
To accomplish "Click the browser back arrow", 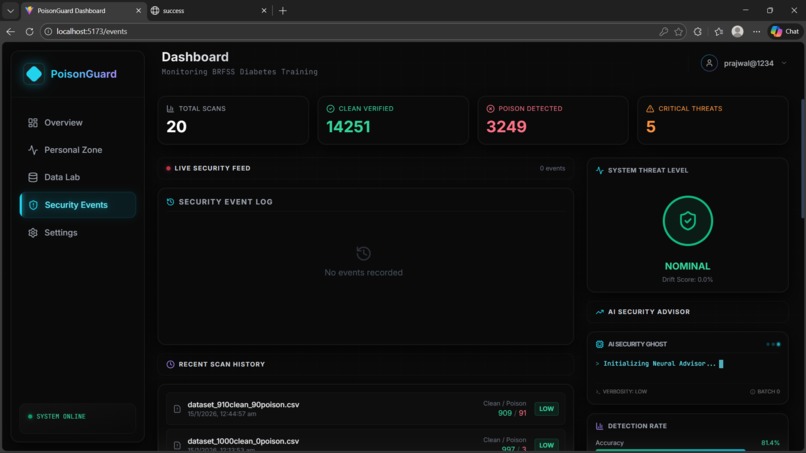I will coord(10,31).
